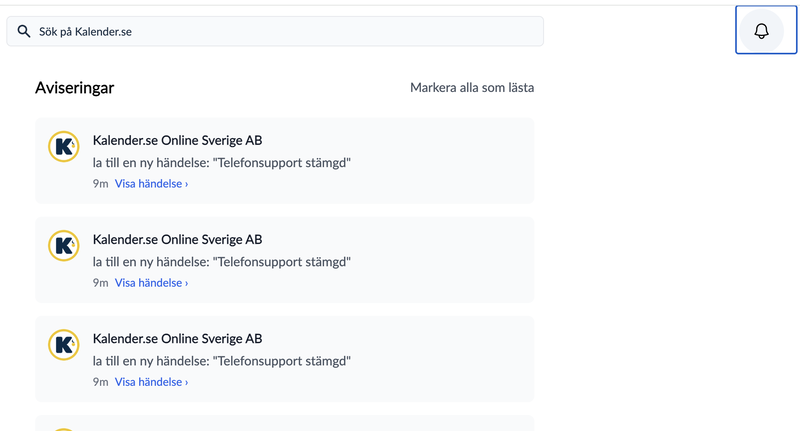Select second notification's Kalender.se Online Sverige AB title
Image resolution: width=800 pixels, height=431 pixels.
(178, 239)
